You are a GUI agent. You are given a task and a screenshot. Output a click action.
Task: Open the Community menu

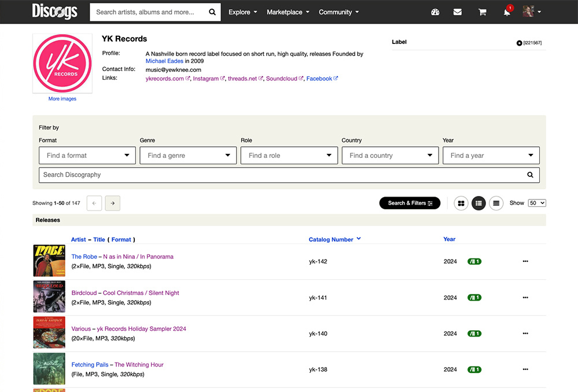[339, 12]
